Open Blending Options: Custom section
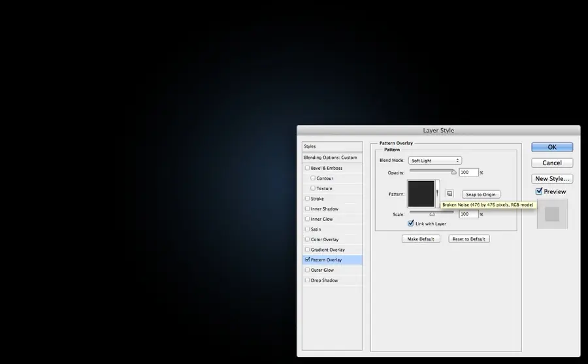 [333, 157]
